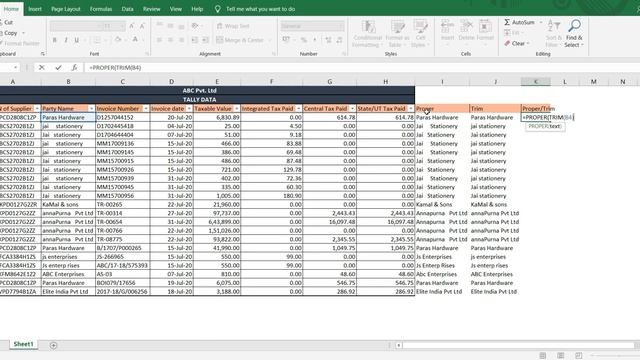The width and height of the screenshot is (640, 360).
Task: Click the Cut button
Action: (x=7, y=22)
